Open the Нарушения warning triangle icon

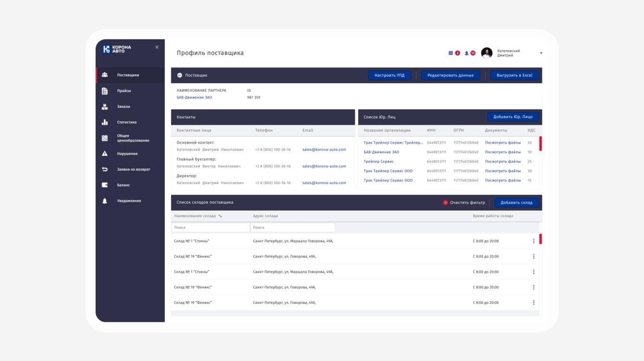(105, 154)
